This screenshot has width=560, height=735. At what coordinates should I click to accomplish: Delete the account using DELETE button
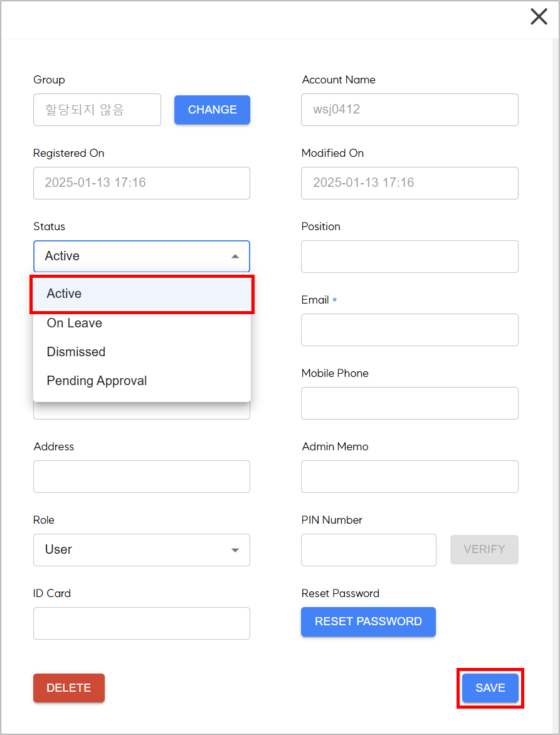pos(69,688)
